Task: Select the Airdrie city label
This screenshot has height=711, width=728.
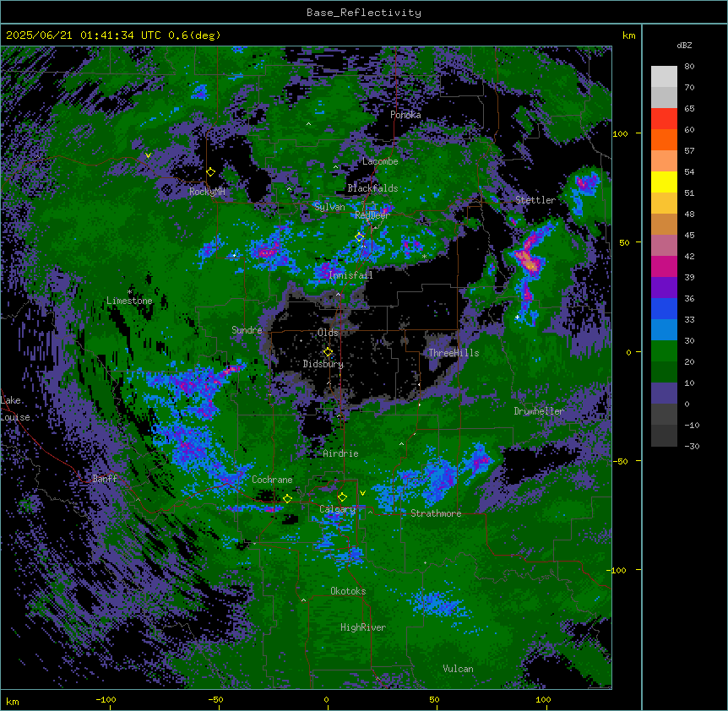Action: coord(340,453)
